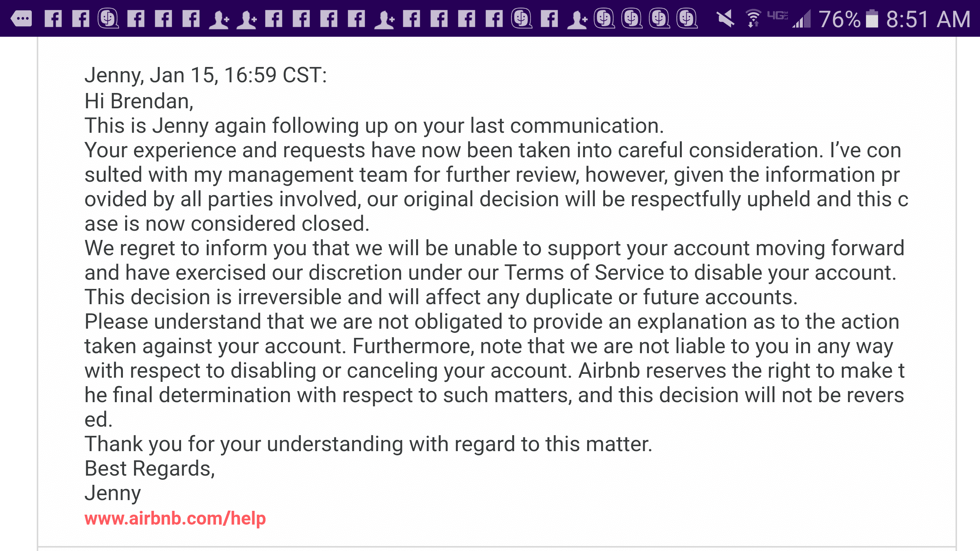Tap the 4G LTE network indicator

(x=777, y=16)
